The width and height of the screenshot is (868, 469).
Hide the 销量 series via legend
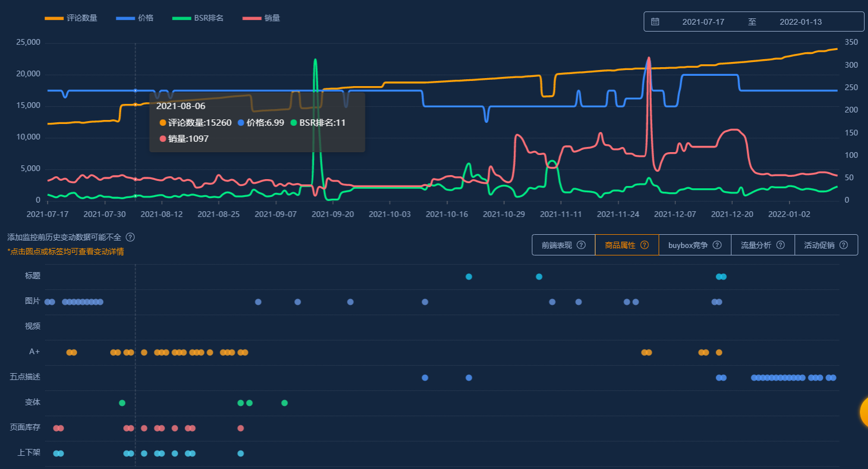(x=262, y=18)
